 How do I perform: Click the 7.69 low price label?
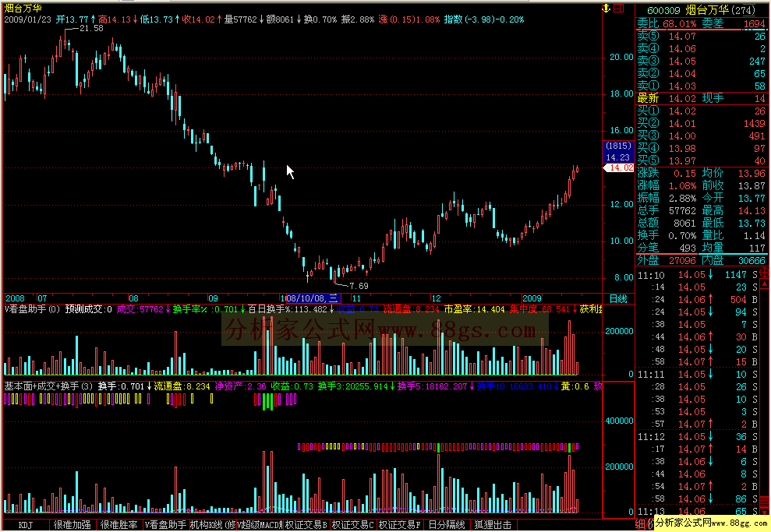(x=359, y=286)
